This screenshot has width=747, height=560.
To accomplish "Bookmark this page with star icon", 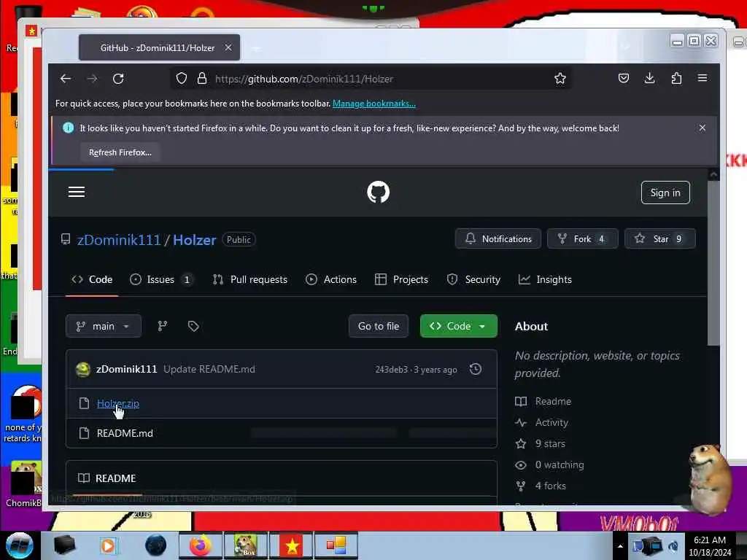I will tap(560, 79).
